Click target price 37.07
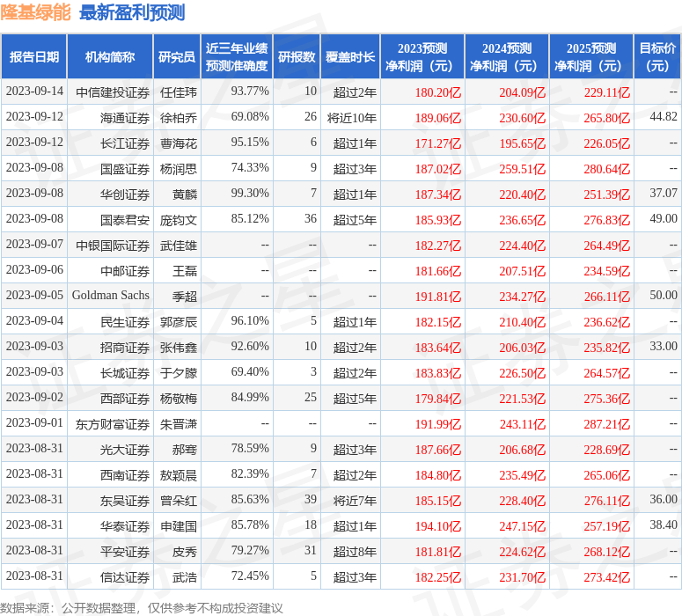Screen dimensions: 682x616 (664, 193)
